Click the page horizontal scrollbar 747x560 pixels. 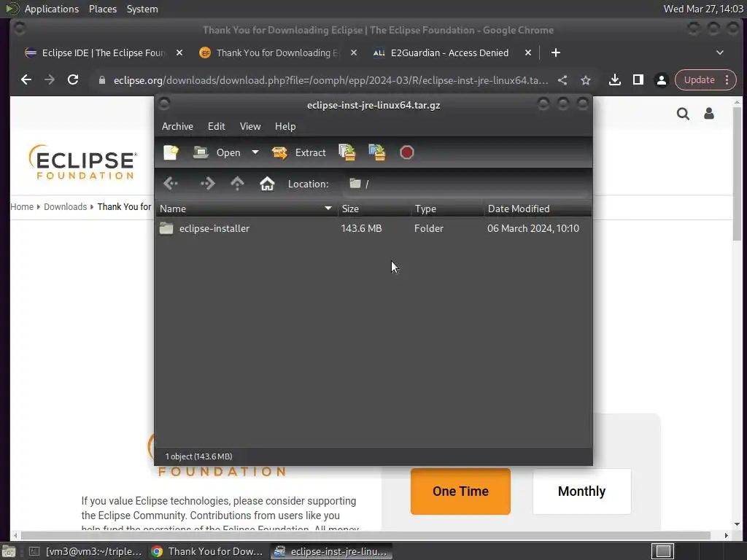[365, 535]
